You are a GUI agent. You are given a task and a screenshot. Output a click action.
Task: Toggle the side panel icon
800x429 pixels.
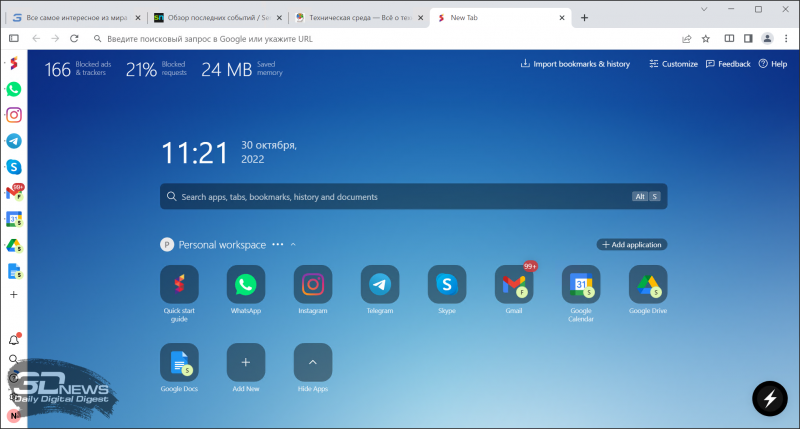(748, 39)
